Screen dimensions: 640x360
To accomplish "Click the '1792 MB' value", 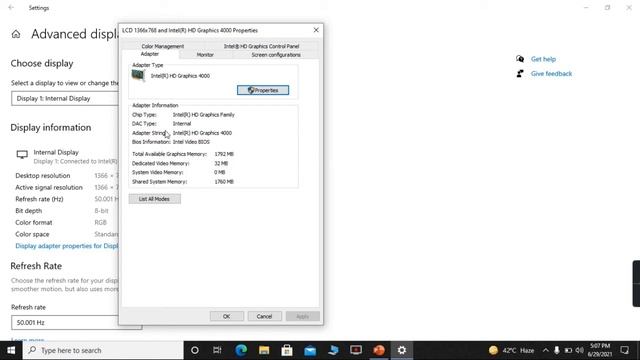I will coord(224,154).
